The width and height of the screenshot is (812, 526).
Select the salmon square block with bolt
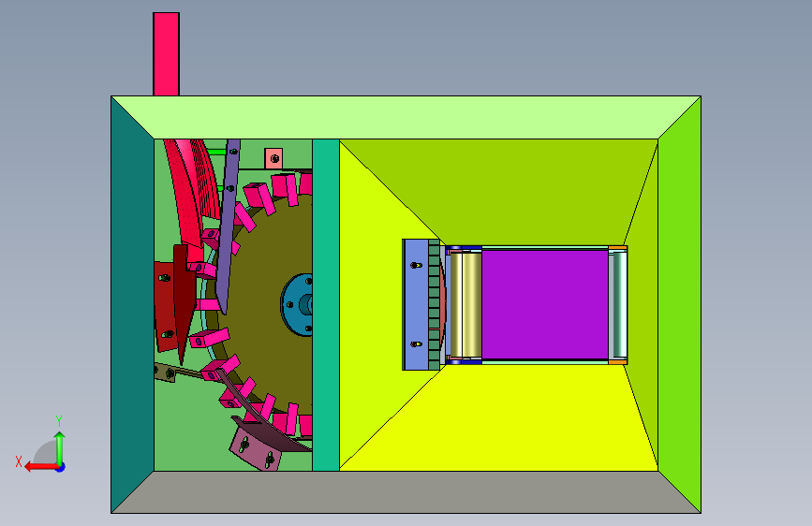(x=273, y=158)
